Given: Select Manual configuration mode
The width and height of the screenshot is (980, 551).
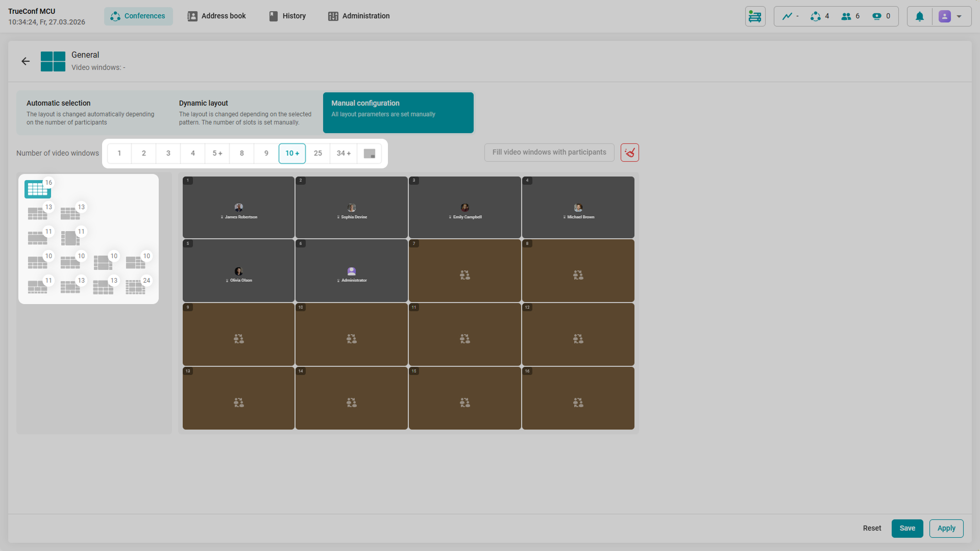Looking at the screenshot, I should click(398, 113).
